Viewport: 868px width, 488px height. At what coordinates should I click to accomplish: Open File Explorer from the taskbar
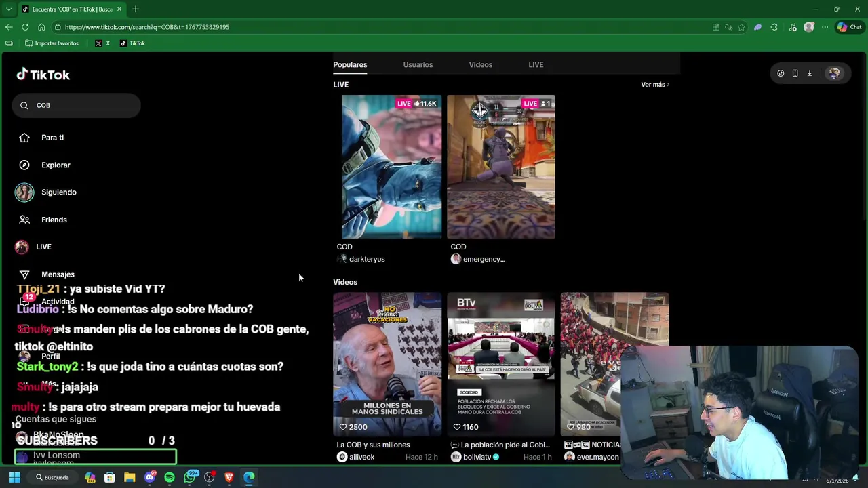click(x=130, y=477)
